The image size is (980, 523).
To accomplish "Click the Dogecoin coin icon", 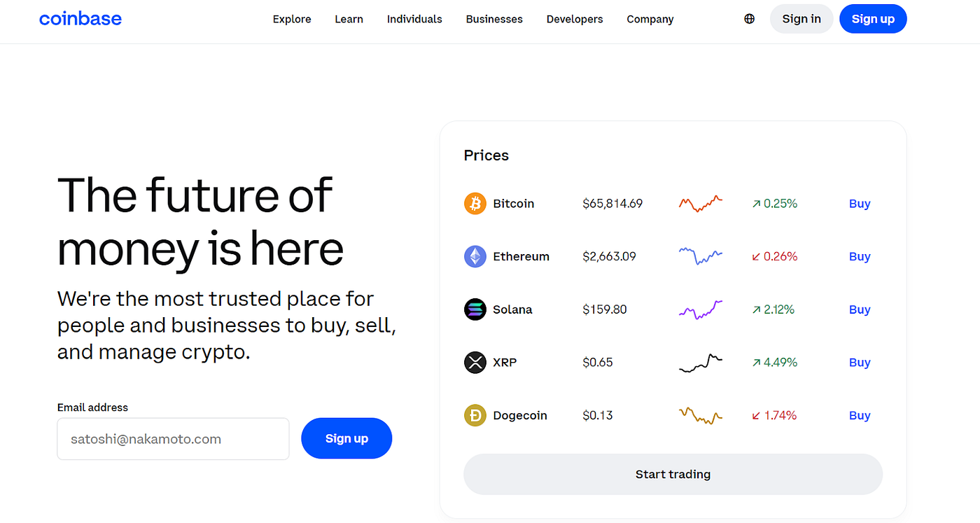I will pyautogui.click(x=475, y=415).
